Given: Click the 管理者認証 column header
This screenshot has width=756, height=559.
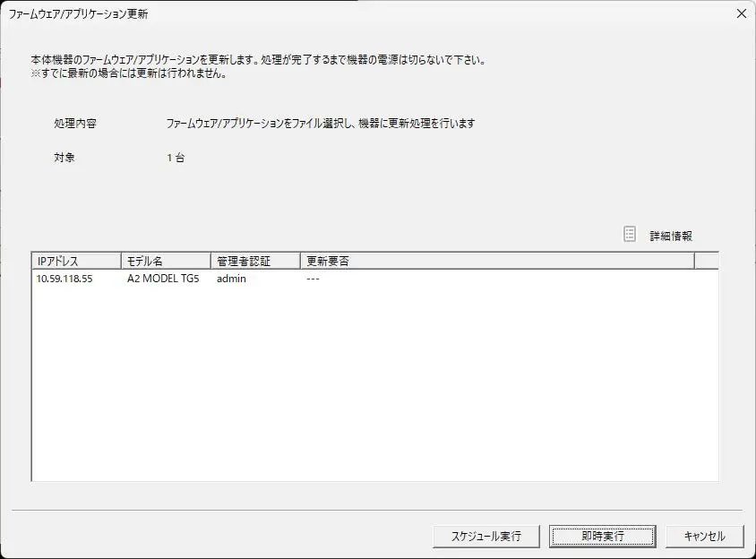Looking at the screenshot, I should point(255,261).
